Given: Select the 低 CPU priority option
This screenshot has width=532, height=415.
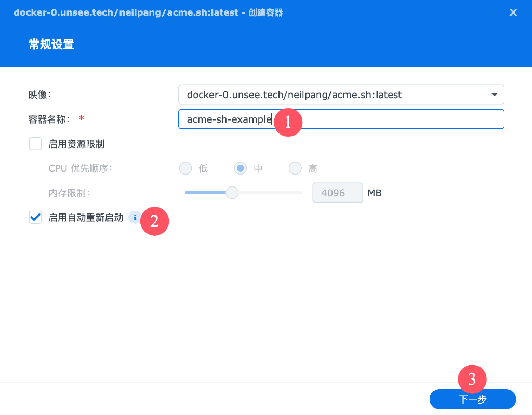Looking at the screenshot, I should coord(185,168).
